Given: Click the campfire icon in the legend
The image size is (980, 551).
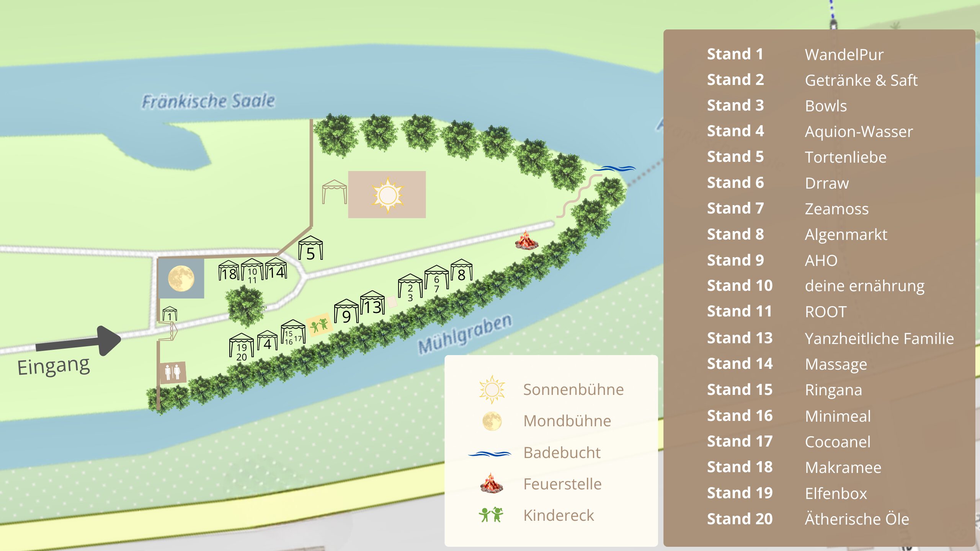Looking at the screenshot, I should [x=492, y=483].
